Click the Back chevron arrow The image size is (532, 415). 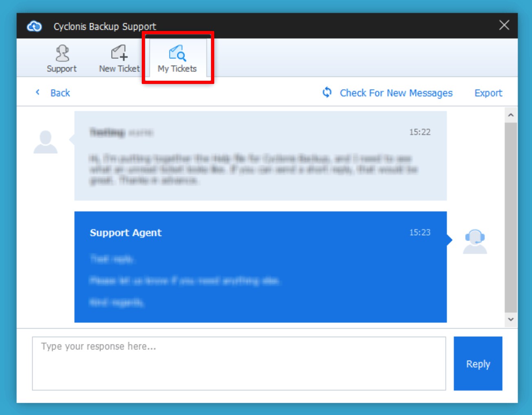click(x=38, y=93)
